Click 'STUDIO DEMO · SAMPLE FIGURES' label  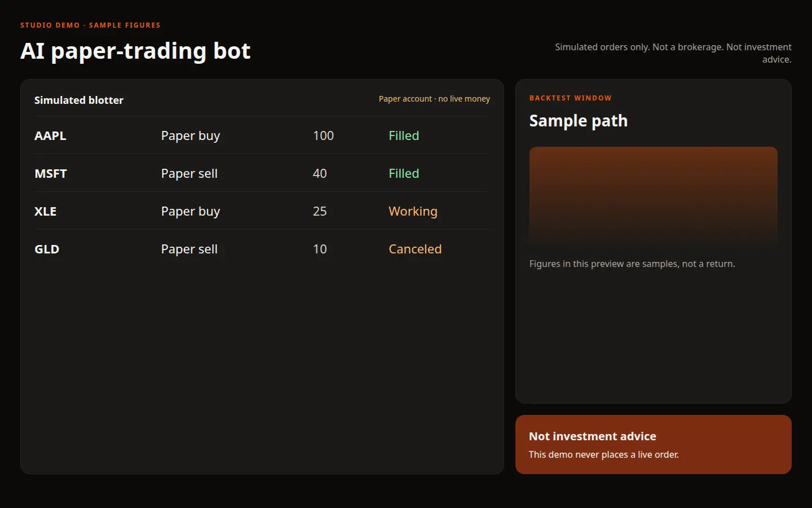90,25
